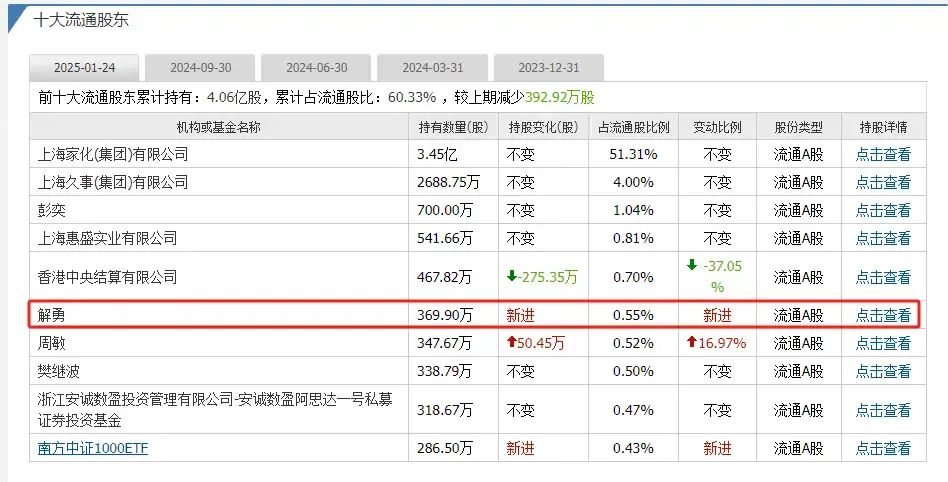The width and height of the screenshot is (948, 482).
Task: Select the 上海久事(集团)有限公司 name cell
Action: 219,182
